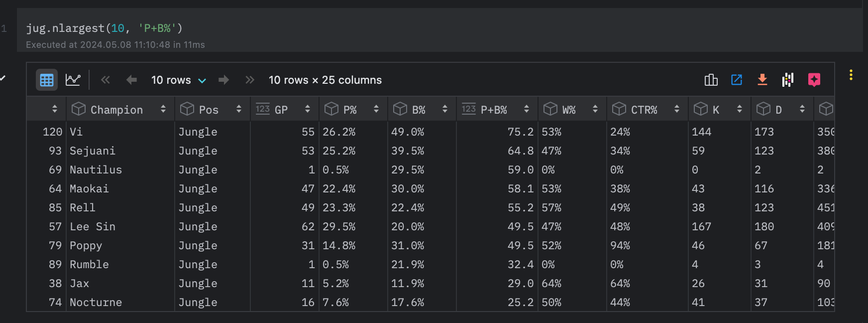Click the W% value 57% for Rell
Screen dimensions: 868x323
click(x=551, y=207)
